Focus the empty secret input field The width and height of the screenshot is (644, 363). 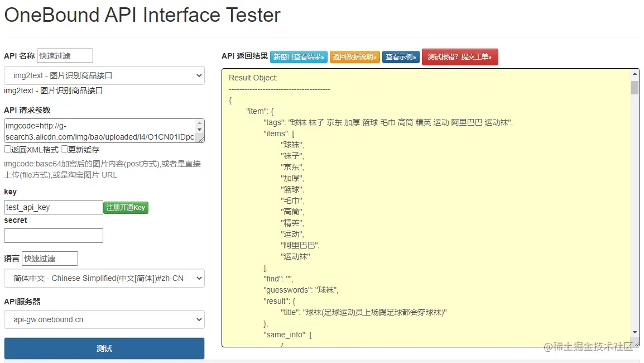click(54, 236)
